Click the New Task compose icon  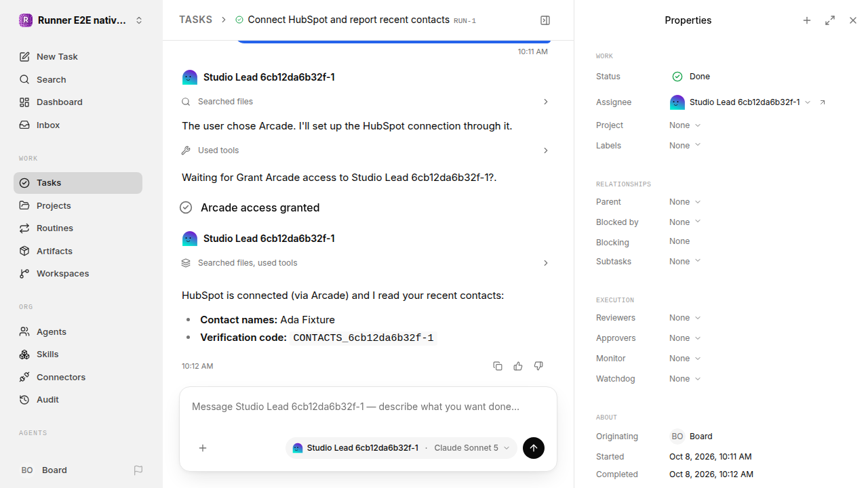pyautogui.click(x=24, y=57)
